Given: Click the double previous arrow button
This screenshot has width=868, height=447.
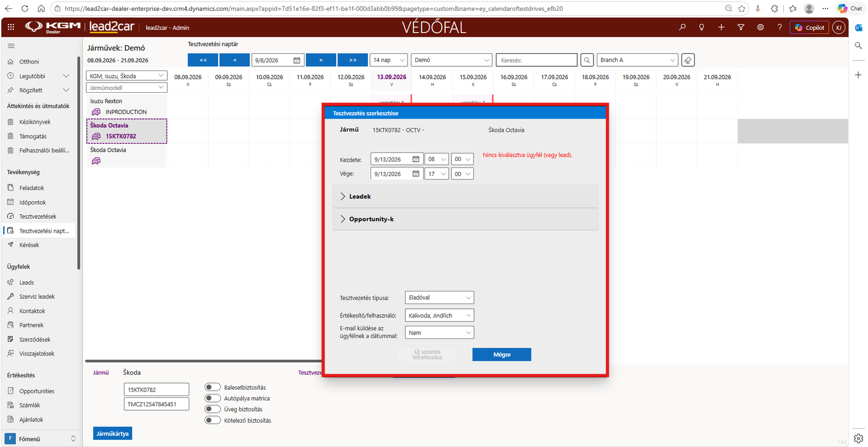Looking at the screenshot, I should click(x=203, y=60).
